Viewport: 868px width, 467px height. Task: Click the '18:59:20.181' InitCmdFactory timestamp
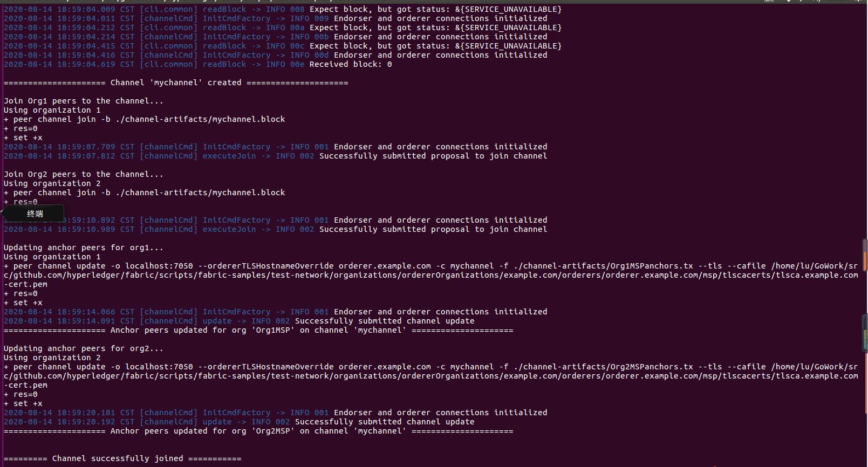86,413
